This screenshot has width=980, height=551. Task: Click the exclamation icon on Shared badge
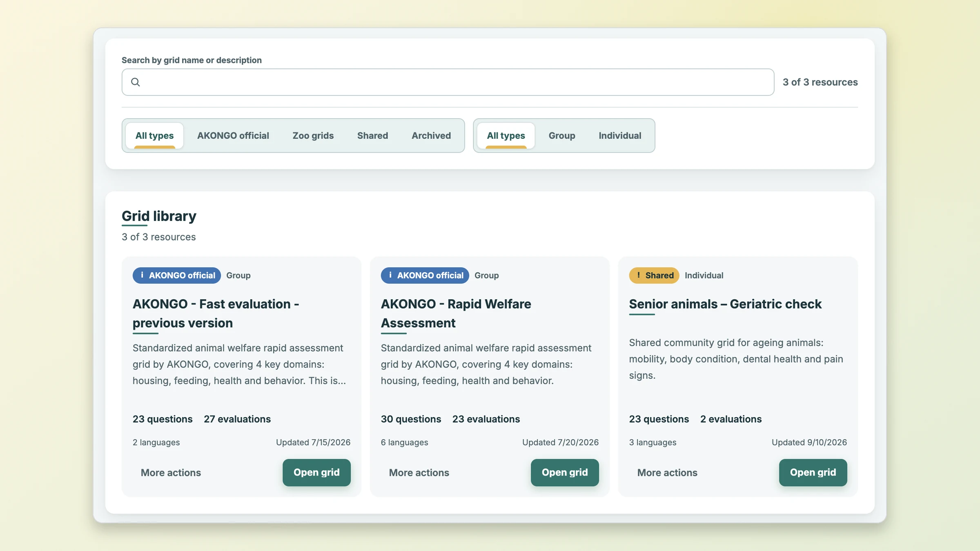(x=638, y=275)
